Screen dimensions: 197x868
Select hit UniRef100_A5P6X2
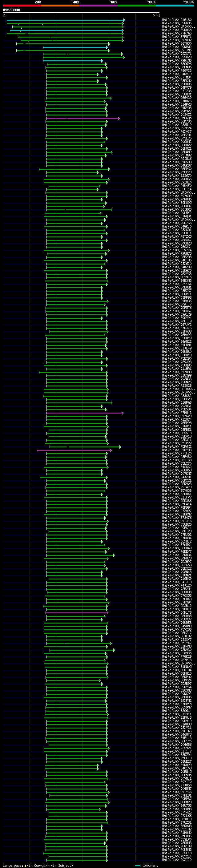(x=177, y=447)
